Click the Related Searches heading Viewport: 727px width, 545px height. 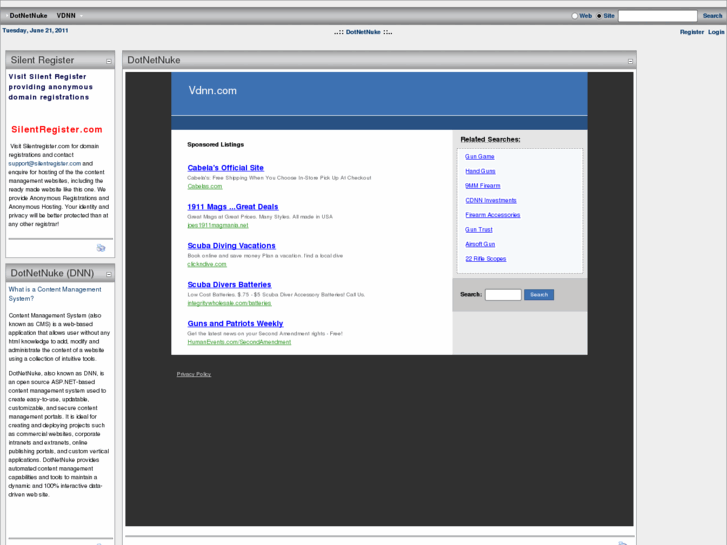pyautogui.click(x=490, y=140)
